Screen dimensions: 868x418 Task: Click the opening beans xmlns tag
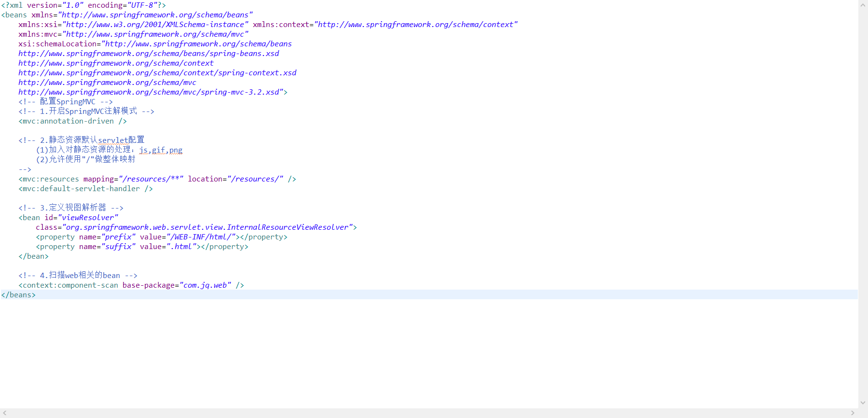127,15
